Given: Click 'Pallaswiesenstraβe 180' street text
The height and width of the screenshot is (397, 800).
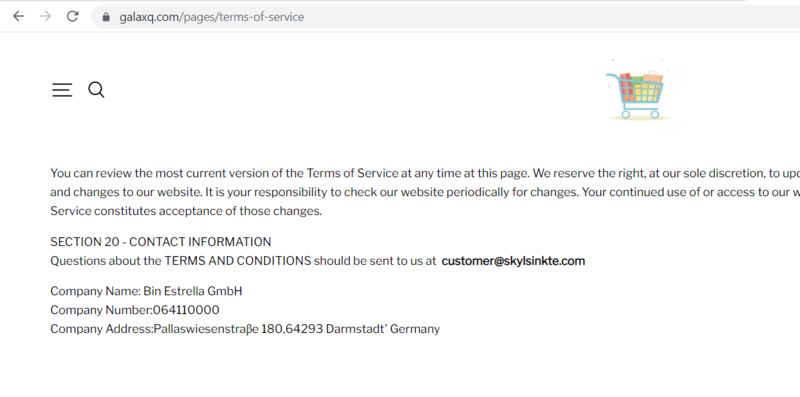Looking at the screenshot, I should click(218, 329).
